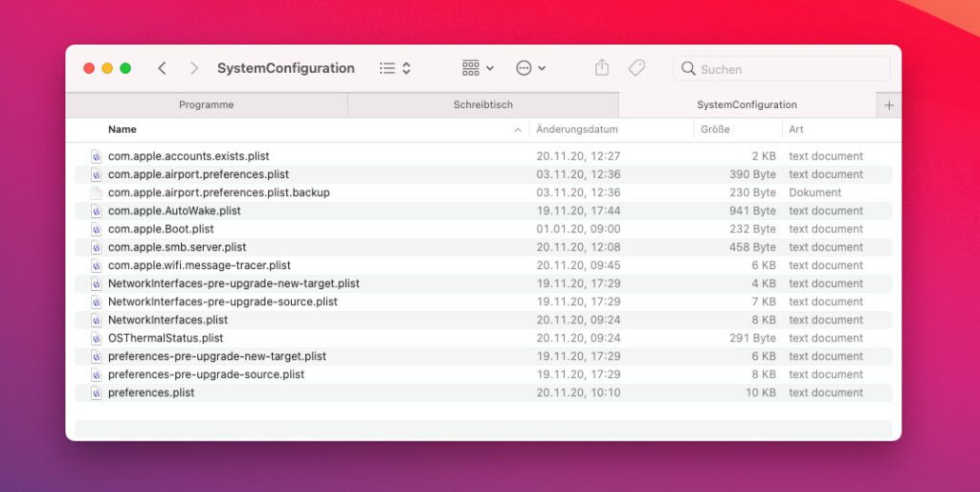
Task: Click the size value 230 Byte
Action: 752,192
